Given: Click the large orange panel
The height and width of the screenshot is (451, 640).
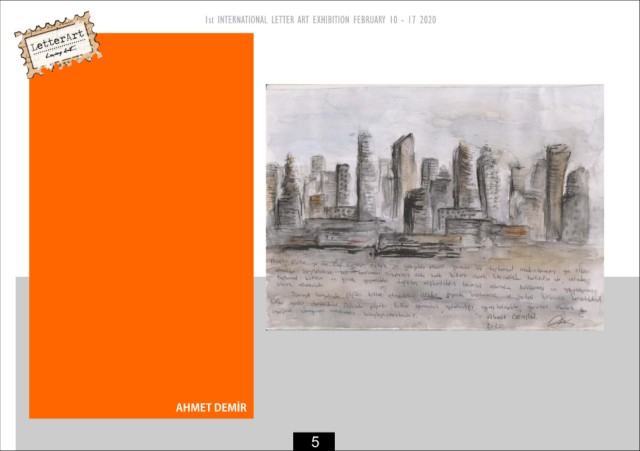Looking at the screenshot, I should point(141,226).
